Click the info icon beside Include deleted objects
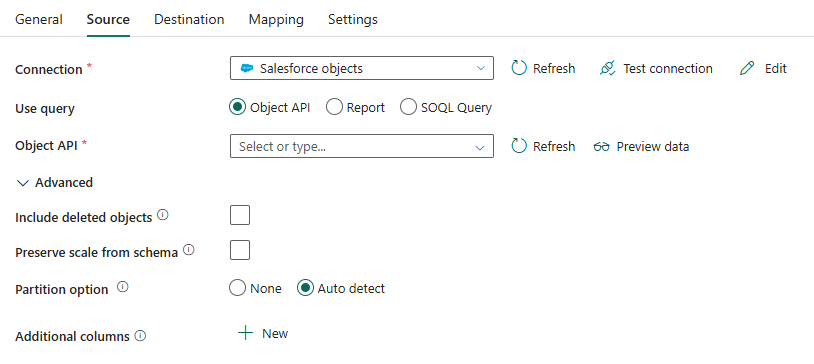The width and height of the screenshot is (814, 364). point(162,215)
